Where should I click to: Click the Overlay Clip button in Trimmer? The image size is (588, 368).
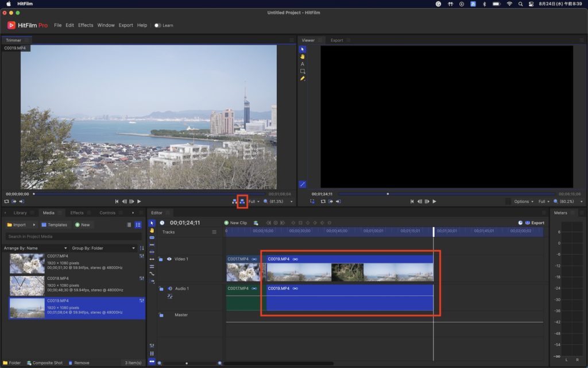click(x=242, y=201)
